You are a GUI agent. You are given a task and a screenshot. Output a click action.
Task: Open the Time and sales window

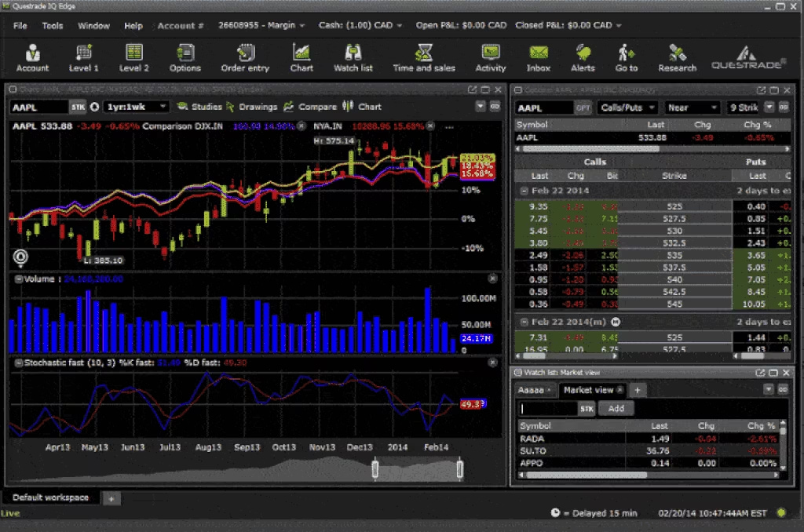tap(424, 57)
